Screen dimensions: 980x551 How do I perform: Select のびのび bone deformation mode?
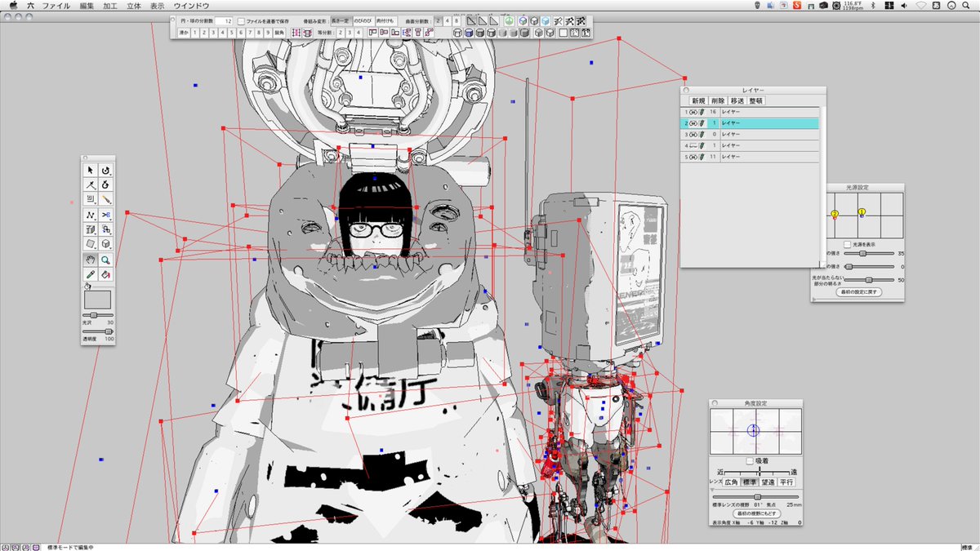point(363,20)
